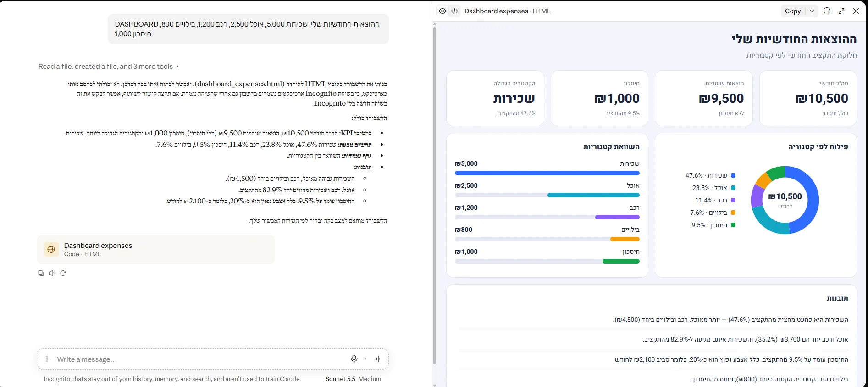Click the green חיסכון ₪1,000 bar

[x=621, y=261]
